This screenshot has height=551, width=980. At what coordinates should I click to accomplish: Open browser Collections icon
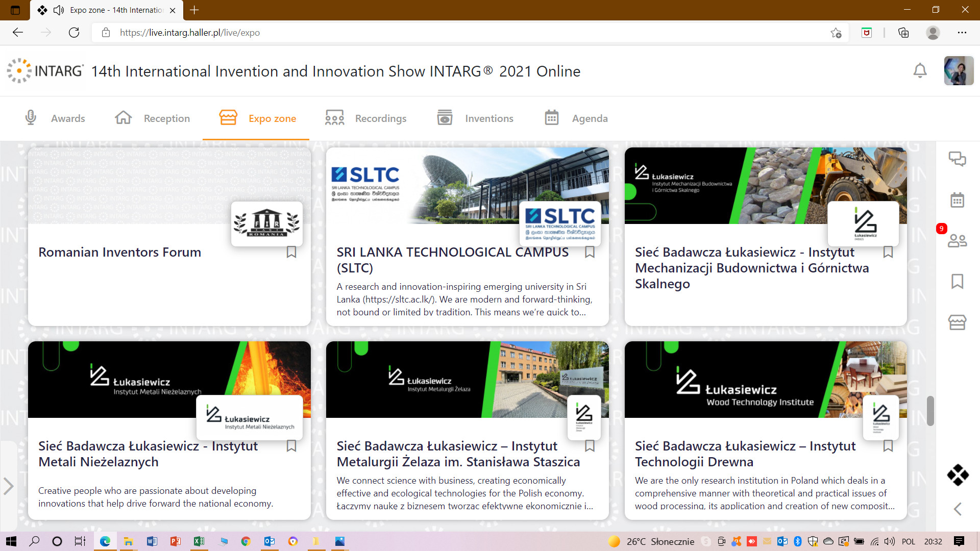click(903, 33)
